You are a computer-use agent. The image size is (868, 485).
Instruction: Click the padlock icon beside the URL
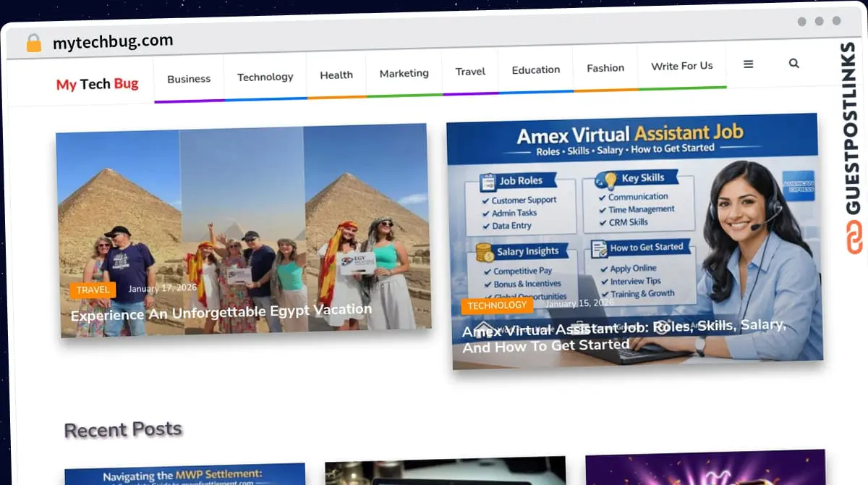33,43
